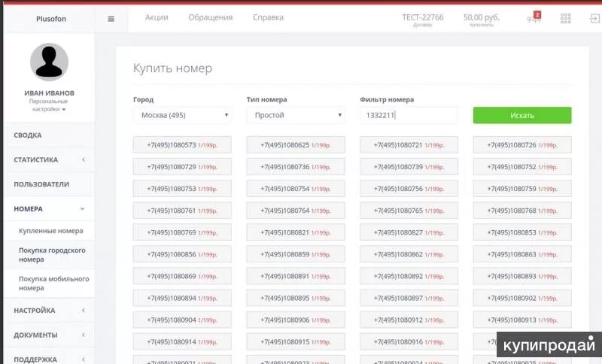Go to Сводка in sidebar
The height and width of the screenshot is (364, 602).
point(49,135)
